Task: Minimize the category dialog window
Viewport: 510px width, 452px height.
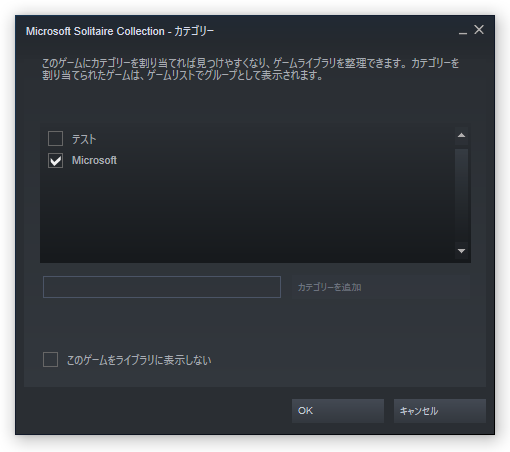Action: click(463, 32)
